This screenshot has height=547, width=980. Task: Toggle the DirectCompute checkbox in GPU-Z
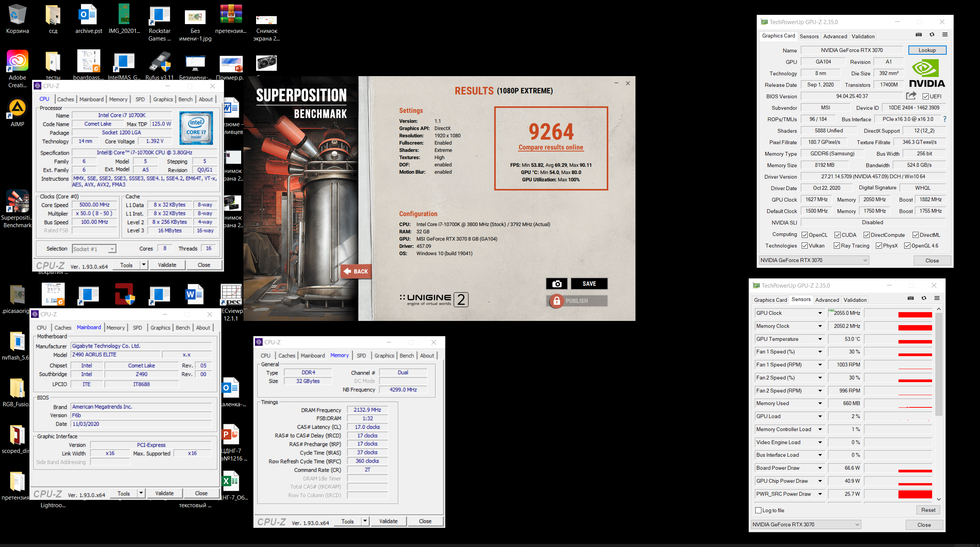tap(867, 235)
